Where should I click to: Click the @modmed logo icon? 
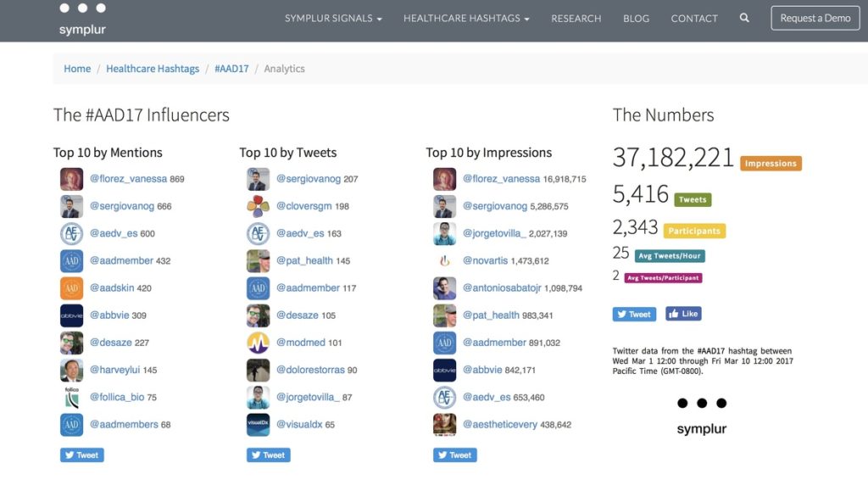(x=258, y=343)
